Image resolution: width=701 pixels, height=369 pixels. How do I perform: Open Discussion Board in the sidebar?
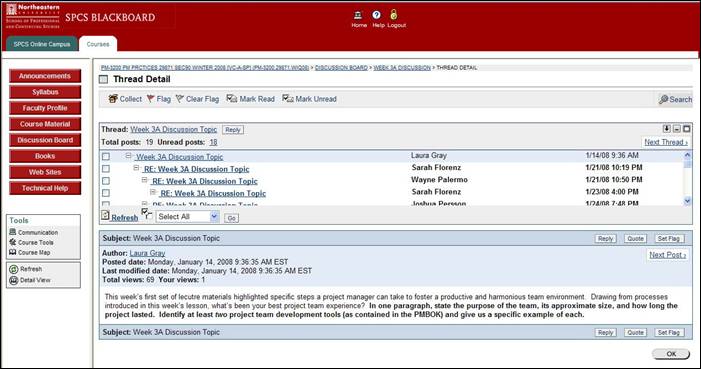pos(45,140)
